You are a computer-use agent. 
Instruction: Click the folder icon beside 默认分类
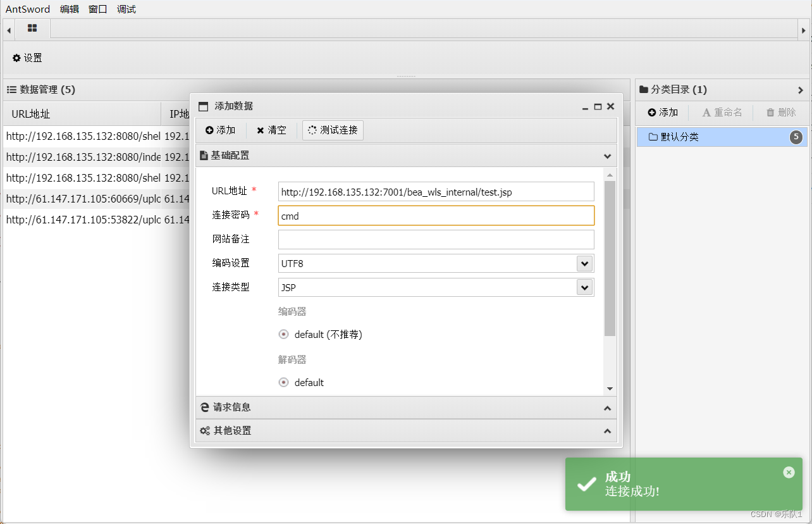[654, 137]
